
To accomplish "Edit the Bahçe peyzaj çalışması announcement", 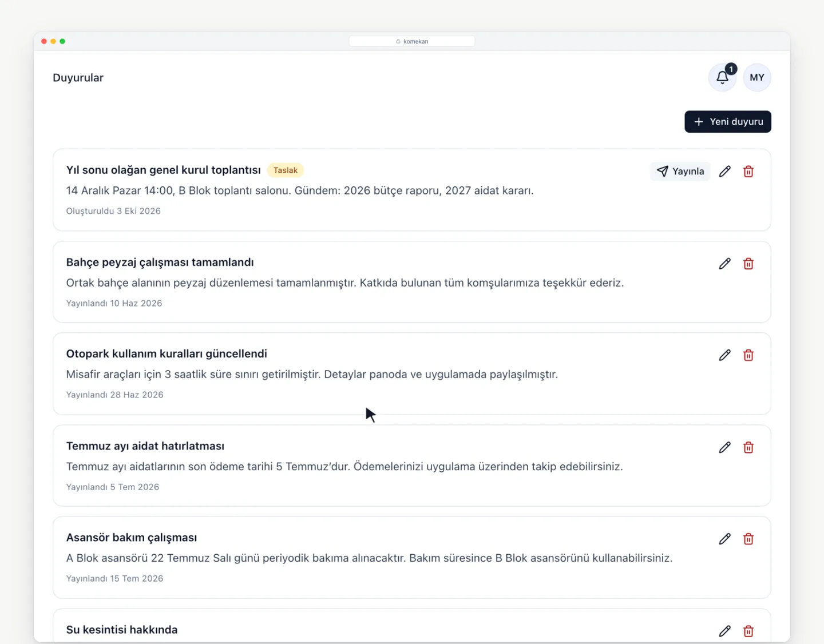I will 725,264.
